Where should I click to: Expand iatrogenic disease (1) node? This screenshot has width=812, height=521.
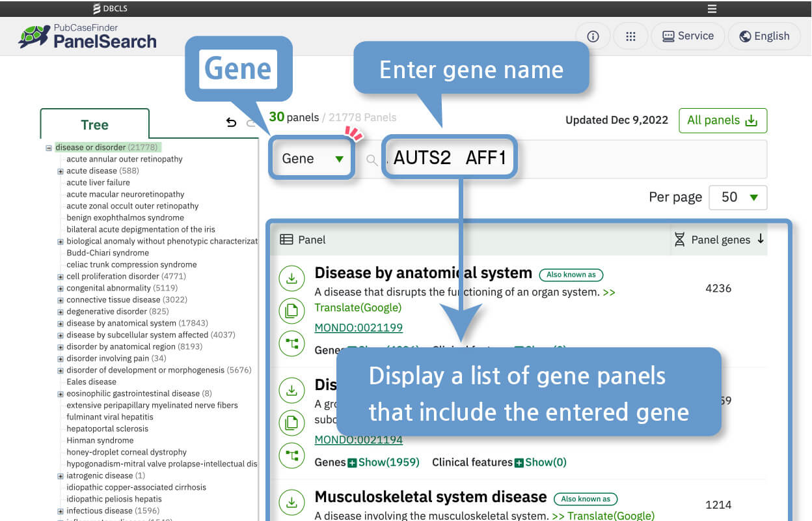pyautogui.click(x=61, y=476)
